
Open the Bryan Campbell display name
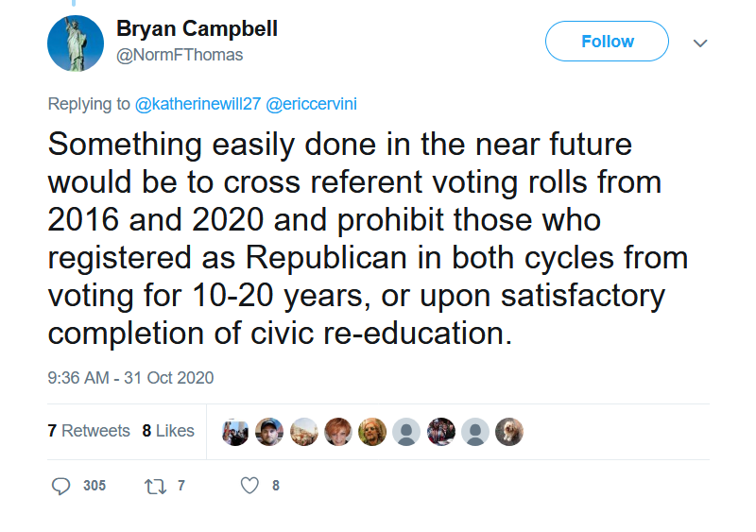[x=197, y=28]
